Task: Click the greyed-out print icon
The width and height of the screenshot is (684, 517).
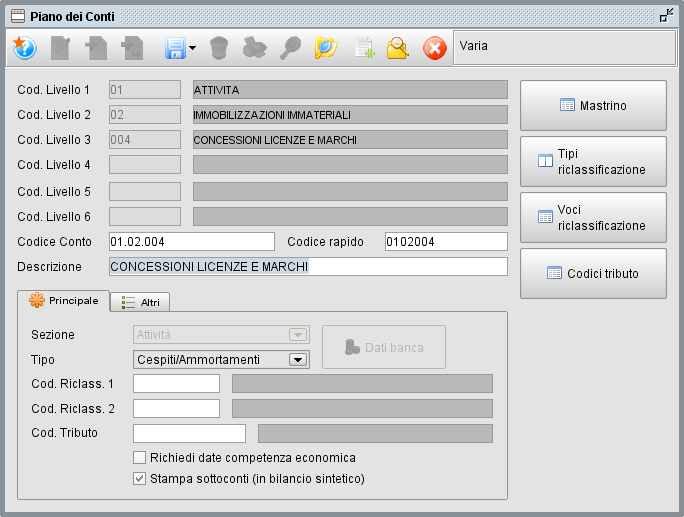Action: click(255, 48)
